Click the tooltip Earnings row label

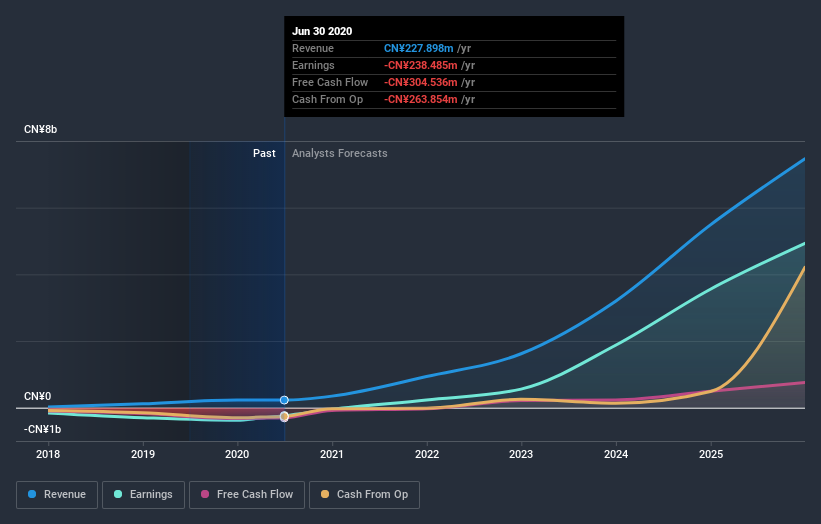click(313, 65)
